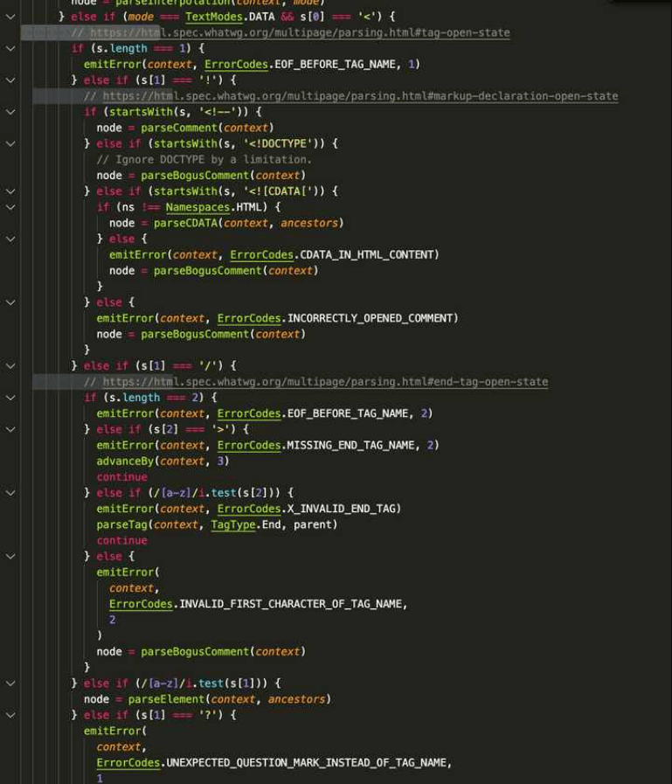Click the parseComment function call
This screenshot has width=672, height=784.
pos(179,128)
